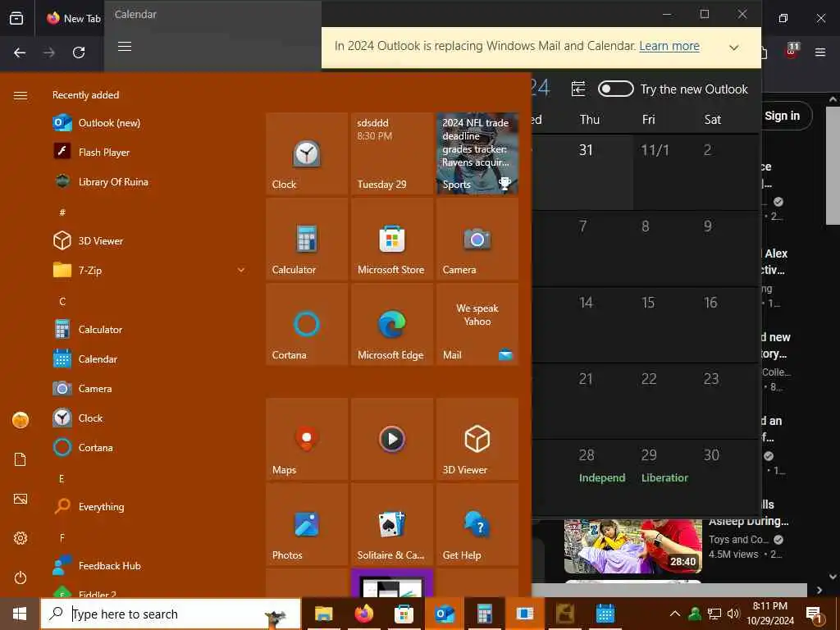840x630 pixels.
Task: Click the calendar view icon beside the toggle
Action: pyautogui.click(x=578, y=89)
